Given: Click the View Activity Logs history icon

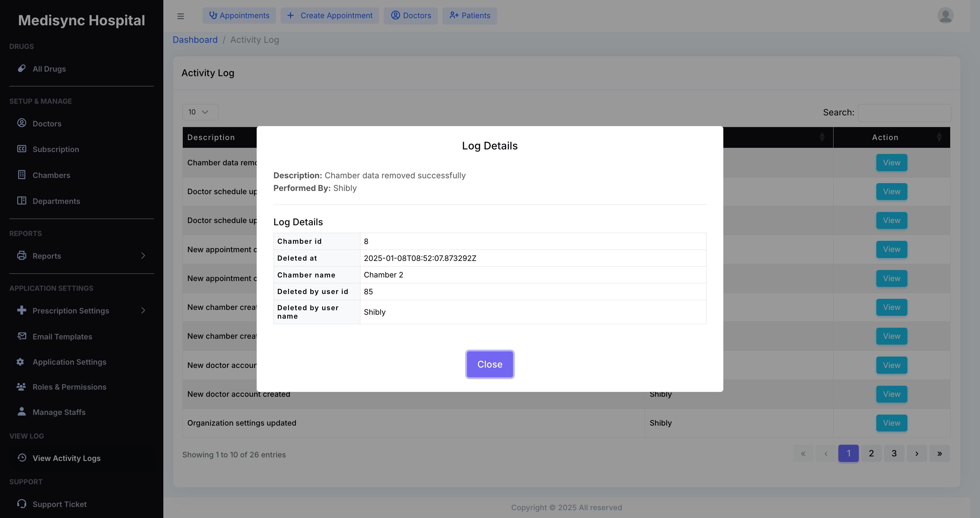Looking at the screenshot, I should click(22, 457).
